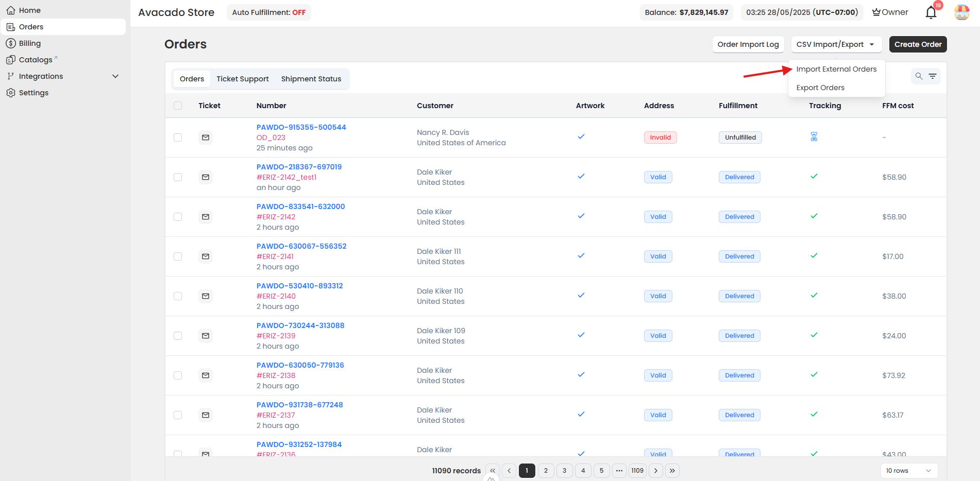The height and width of the screenshot is (481, 980).
Task: Click the Create Order button
Action: pyautogui.click(x=918, y=44)
